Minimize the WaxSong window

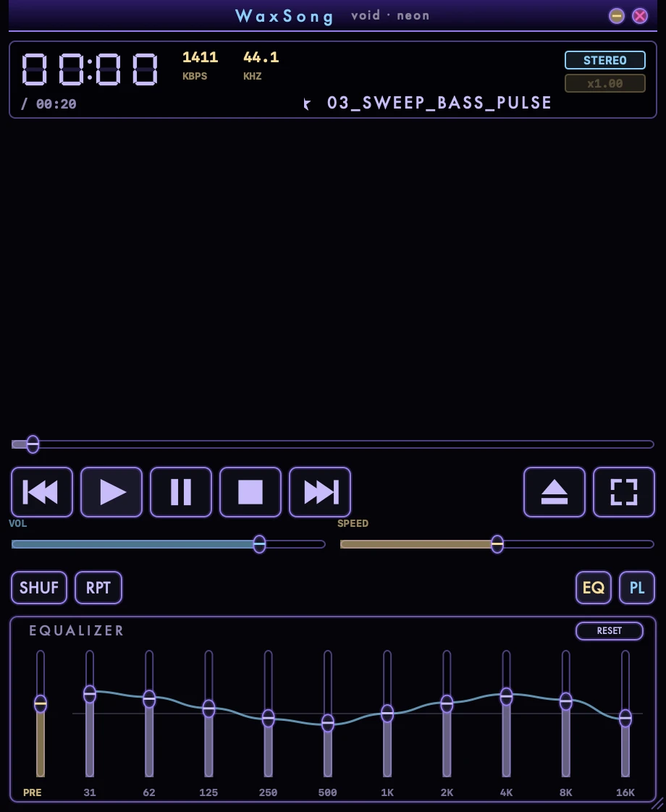coord(616,16)
